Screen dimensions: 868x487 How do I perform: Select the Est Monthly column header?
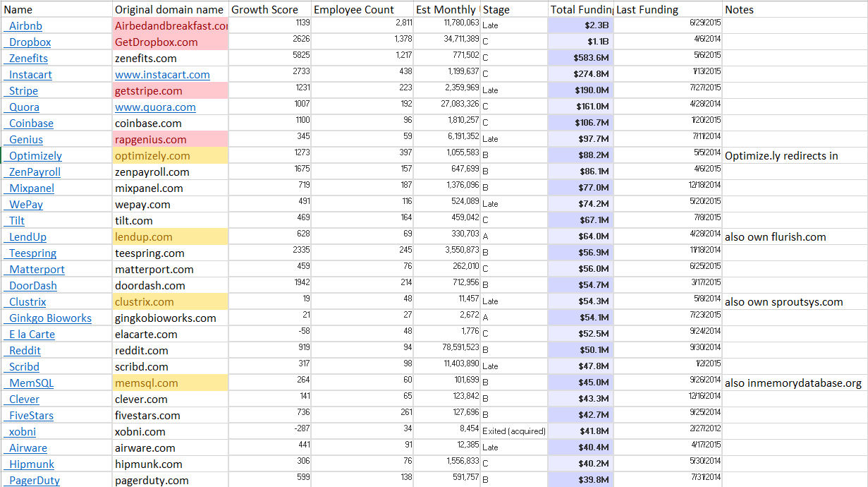click(x=447, y=9)
